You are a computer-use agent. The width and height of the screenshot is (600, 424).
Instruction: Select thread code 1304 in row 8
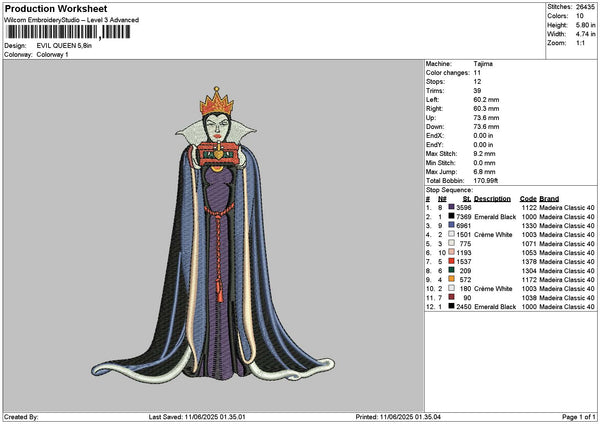click(529, 271)
